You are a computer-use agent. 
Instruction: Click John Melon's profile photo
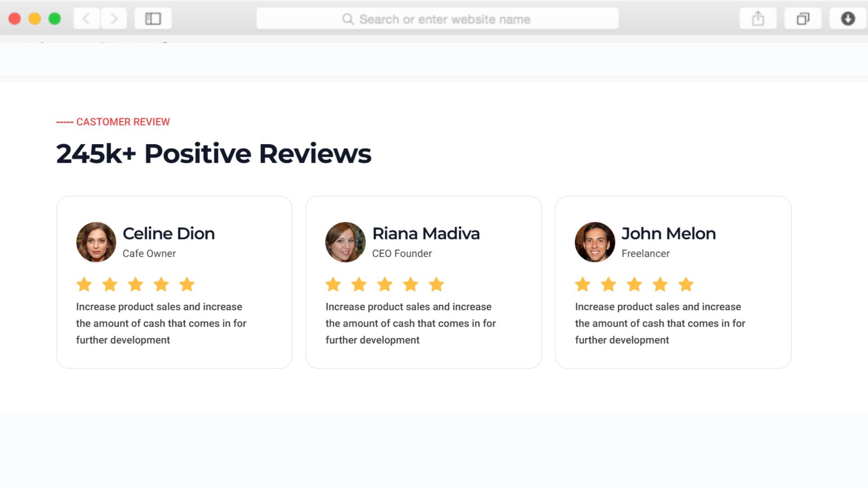[594, 242]
